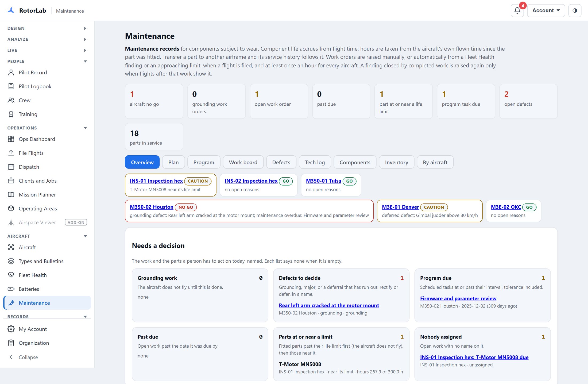Open the INS-01 Inspection hex aircraft link
The image size is (588, 384).
156,181
